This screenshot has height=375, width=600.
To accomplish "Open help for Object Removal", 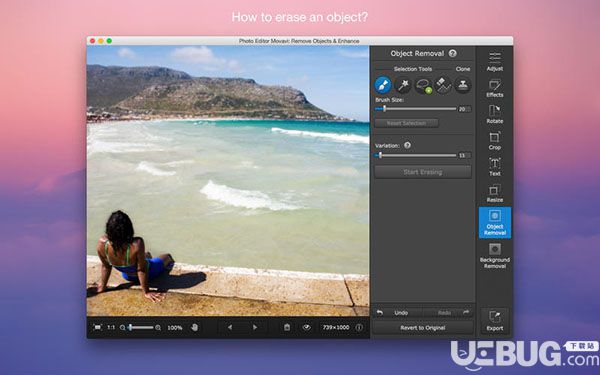I will click(x=453, y=53).
